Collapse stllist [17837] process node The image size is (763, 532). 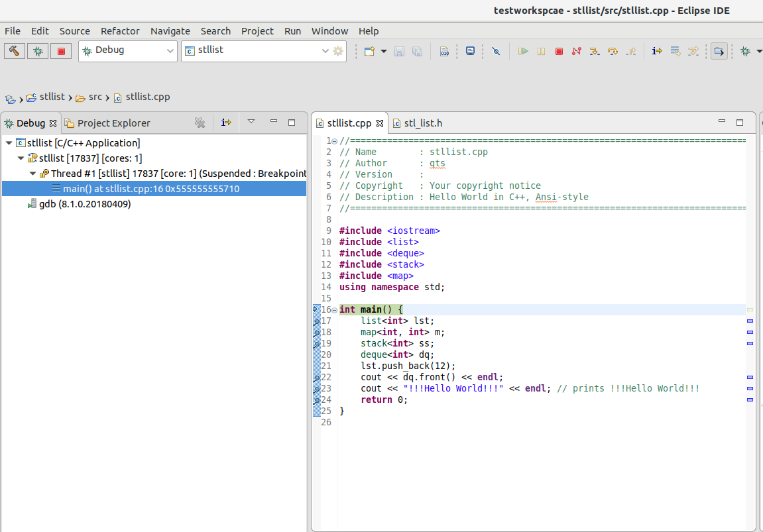pos(21,158)
